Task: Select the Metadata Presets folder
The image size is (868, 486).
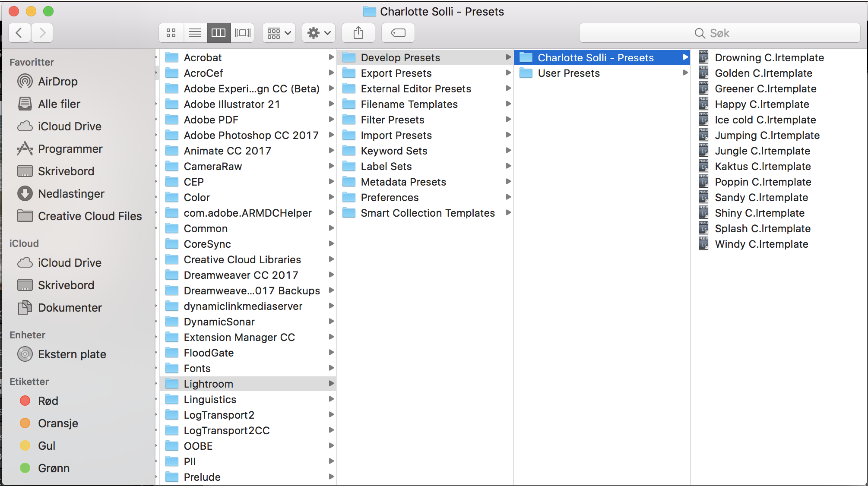Action: [x=425, y=182]
